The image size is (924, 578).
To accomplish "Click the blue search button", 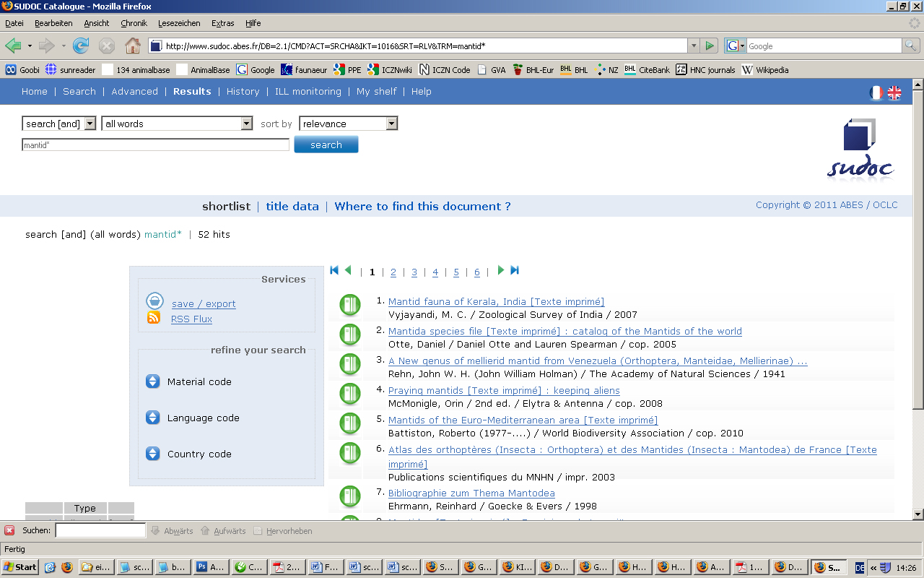I will point(326,144).
